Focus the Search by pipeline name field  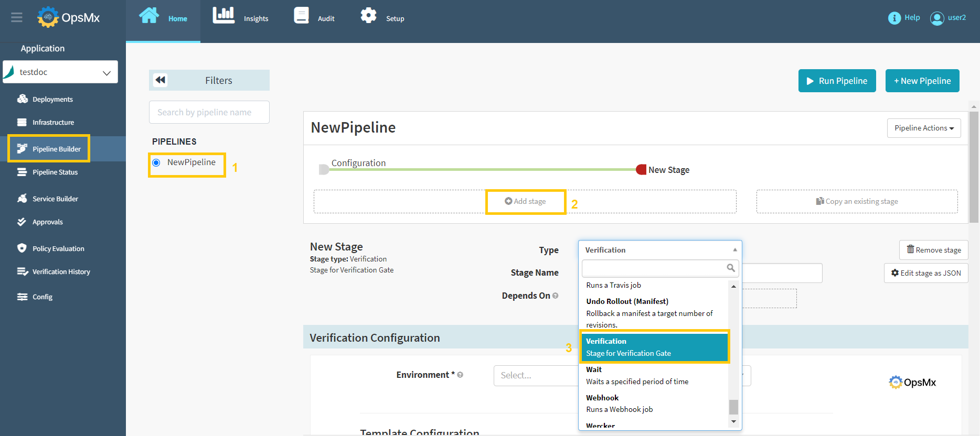coord(209,112)
